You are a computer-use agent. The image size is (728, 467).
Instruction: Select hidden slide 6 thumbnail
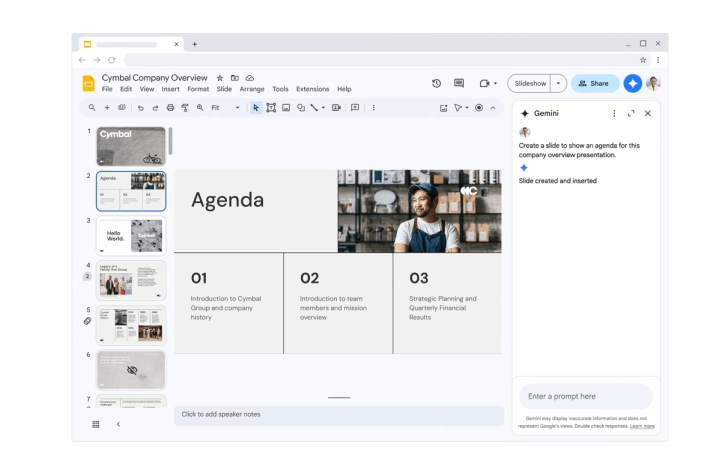[x=131, y=370]
